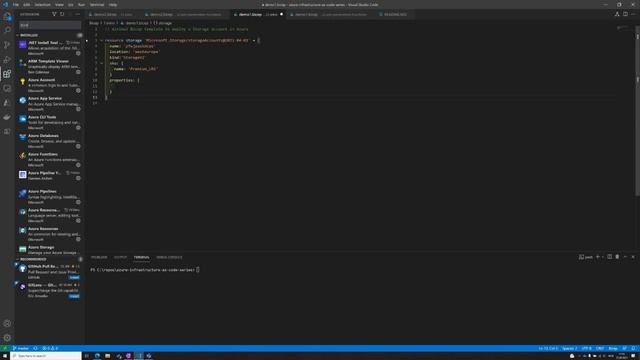Screen dimensions: 640x360
Task: Open the Terminal menu
Action: pos(97,4)
